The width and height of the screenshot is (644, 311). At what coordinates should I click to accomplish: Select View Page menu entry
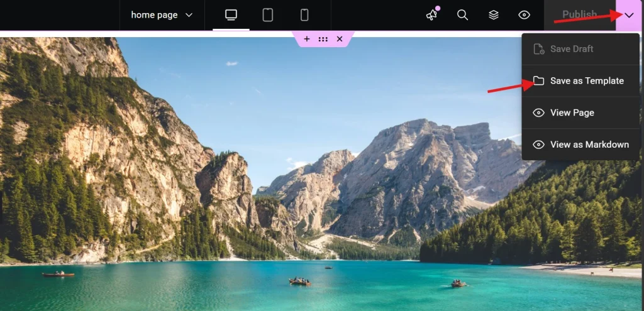(580, 112)
